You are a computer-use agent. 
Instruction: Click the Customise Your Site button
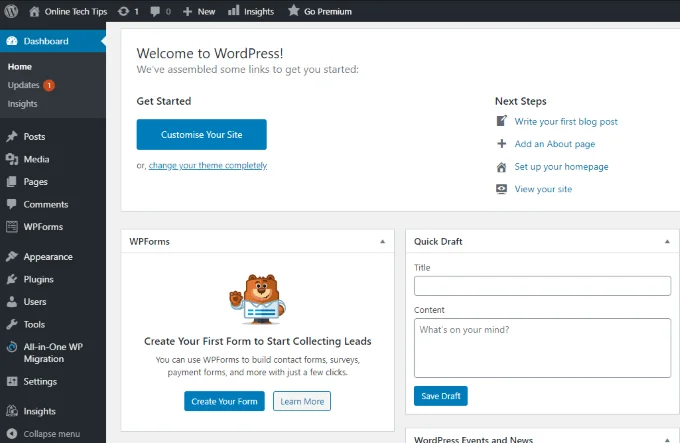point(202,134)
